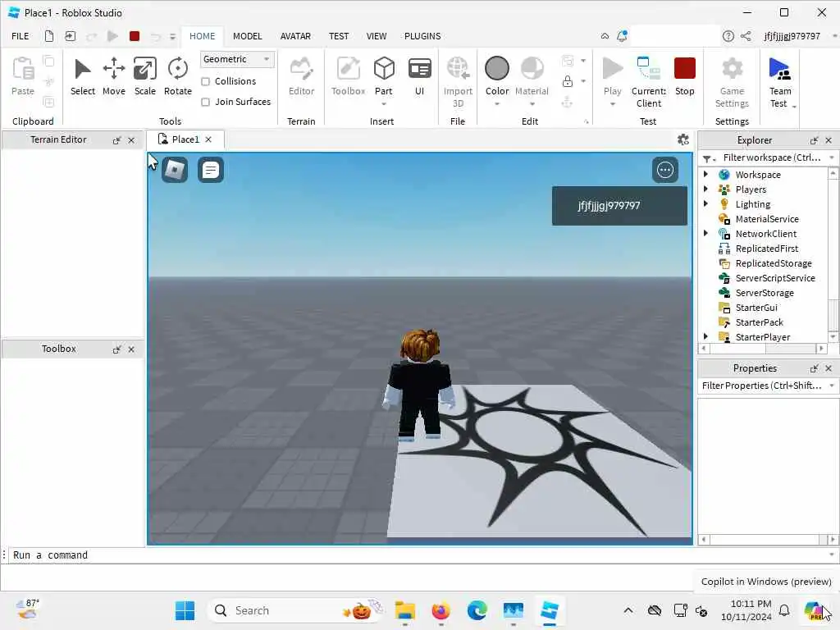Close the Terrain Editor panel
The image size is (840, 630).
coord(131,140)
